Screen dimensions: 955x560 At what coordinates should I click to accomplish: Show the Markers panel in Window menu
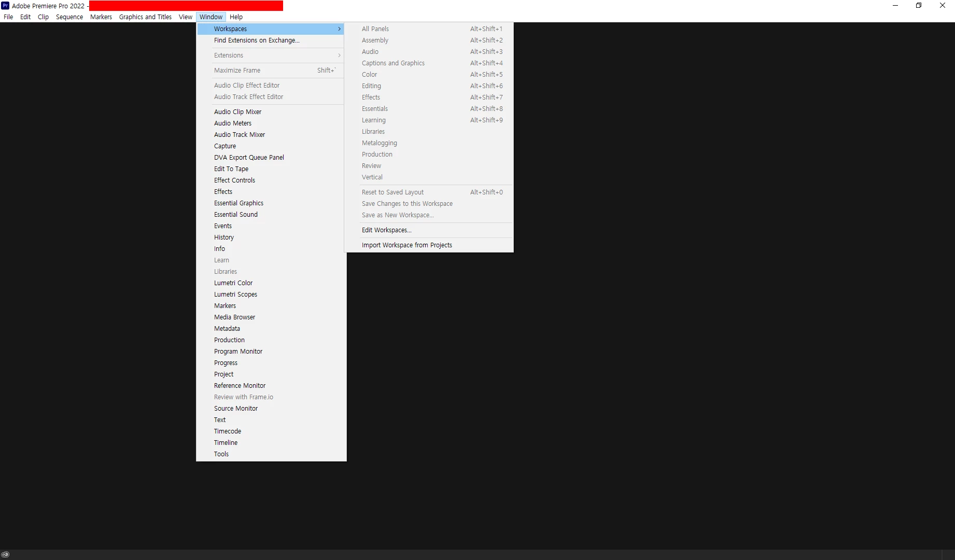point(271,306)
